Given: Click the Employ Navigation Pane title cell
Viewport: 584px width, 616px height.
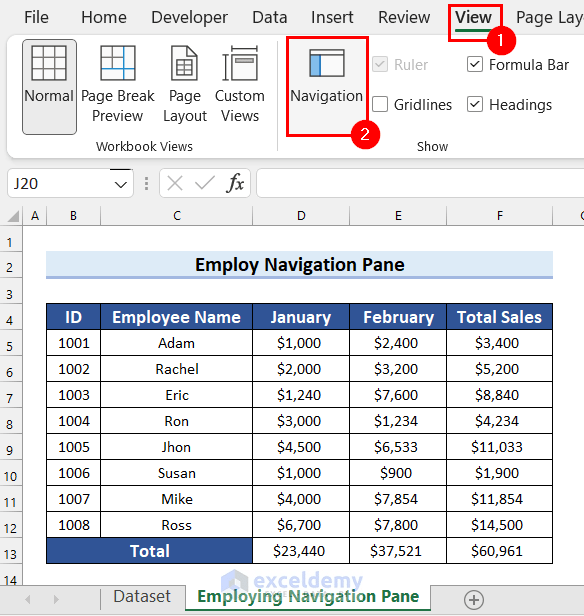Looking at the screenshot, I should [299, 265].
